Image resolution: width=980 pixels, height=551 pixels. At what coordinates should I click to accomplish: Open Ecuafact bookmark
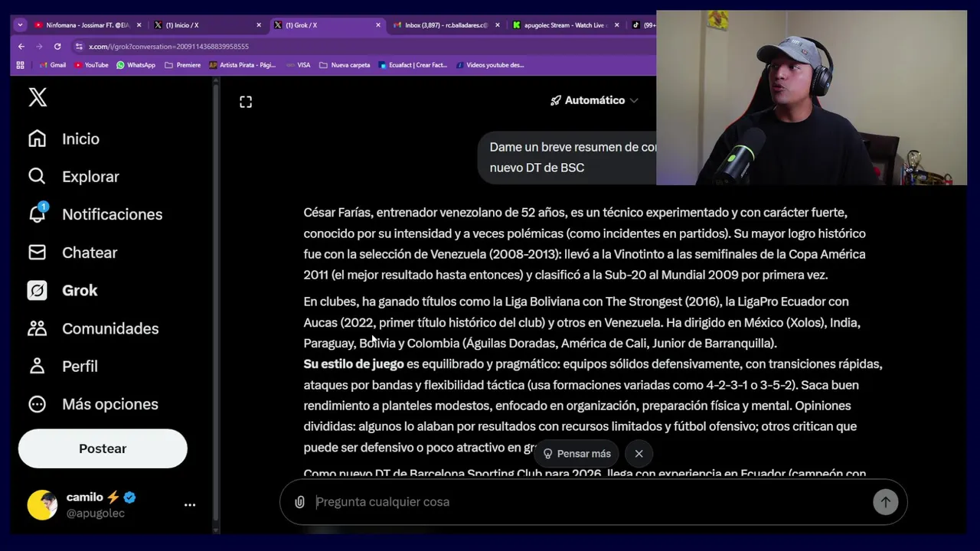click(x=413, y=65)
